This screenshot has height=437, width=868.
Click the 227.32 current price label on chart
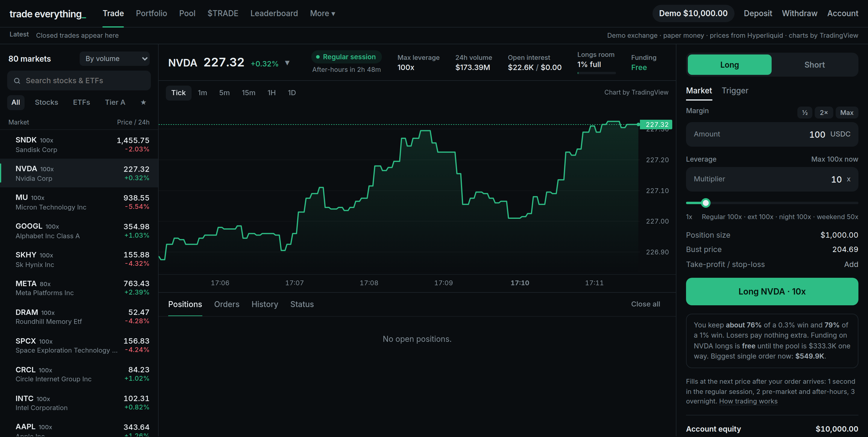coord(656,125)
